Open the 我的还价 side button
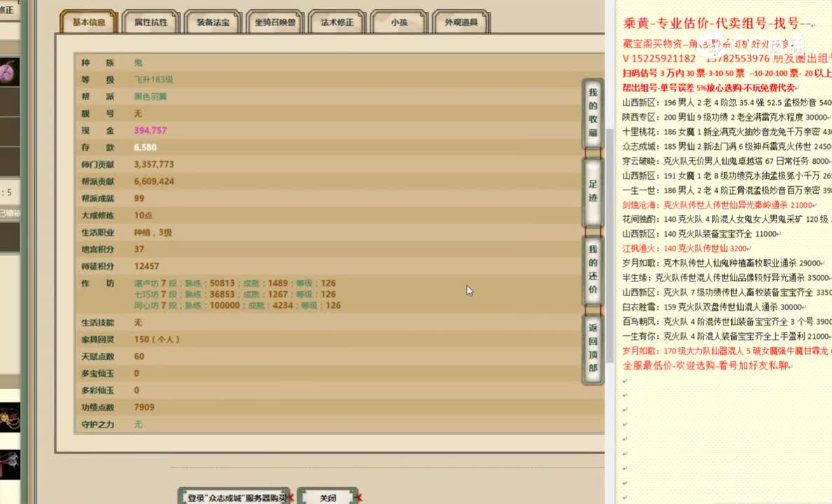 click(592, 269)
